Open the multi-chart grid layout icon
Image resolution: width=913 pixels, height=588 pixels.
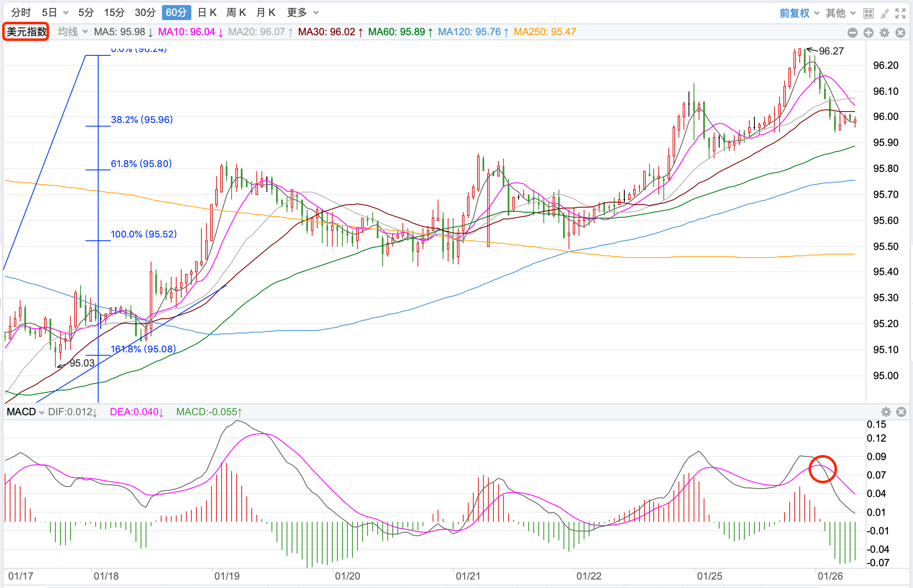click(x=868, y=13)
